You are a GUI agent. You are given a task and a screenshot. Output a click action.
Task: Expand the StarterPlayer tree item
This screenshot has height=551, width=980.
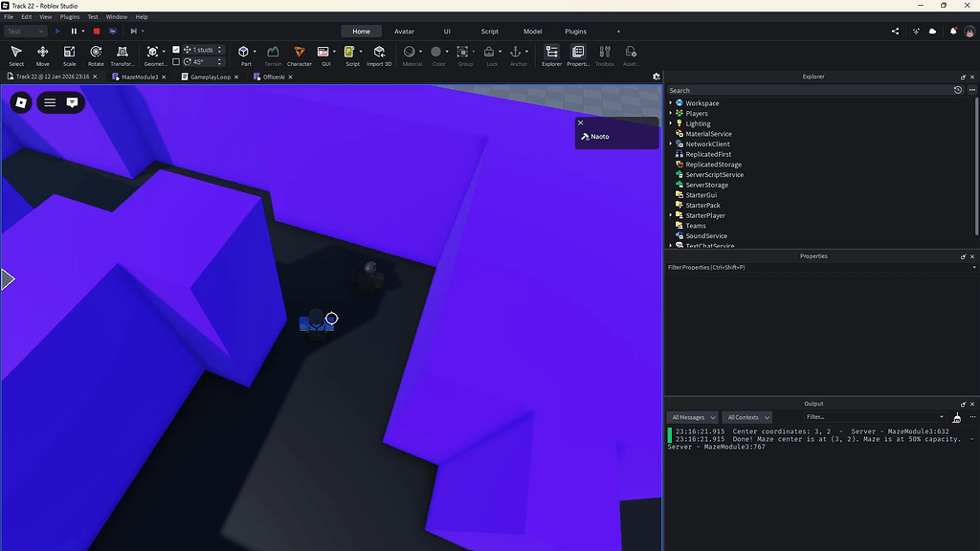[x=669, y=215]
